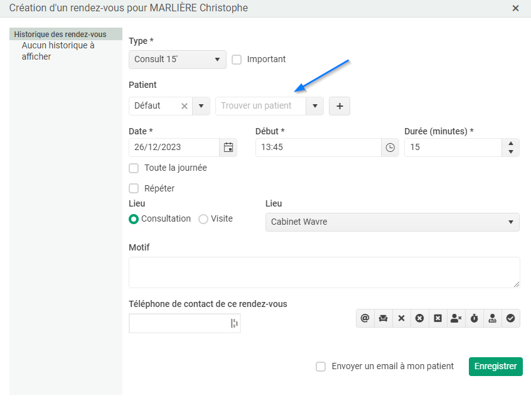Open the calendar date picker icon
Screen dimensions: 531x420
[x=228, y=148]
